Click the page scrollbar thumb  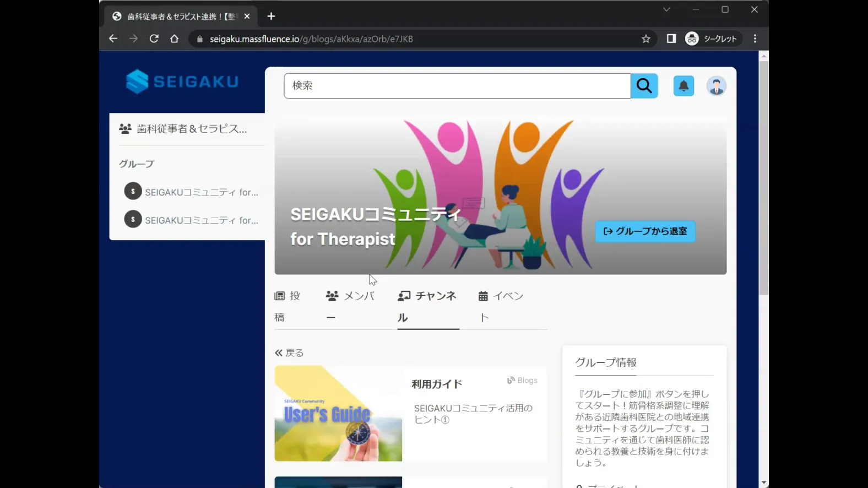(x=763, y=178)
